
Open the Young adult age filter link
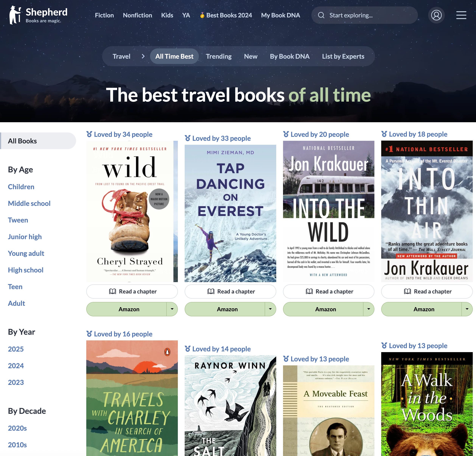click(x=26, y=253)
